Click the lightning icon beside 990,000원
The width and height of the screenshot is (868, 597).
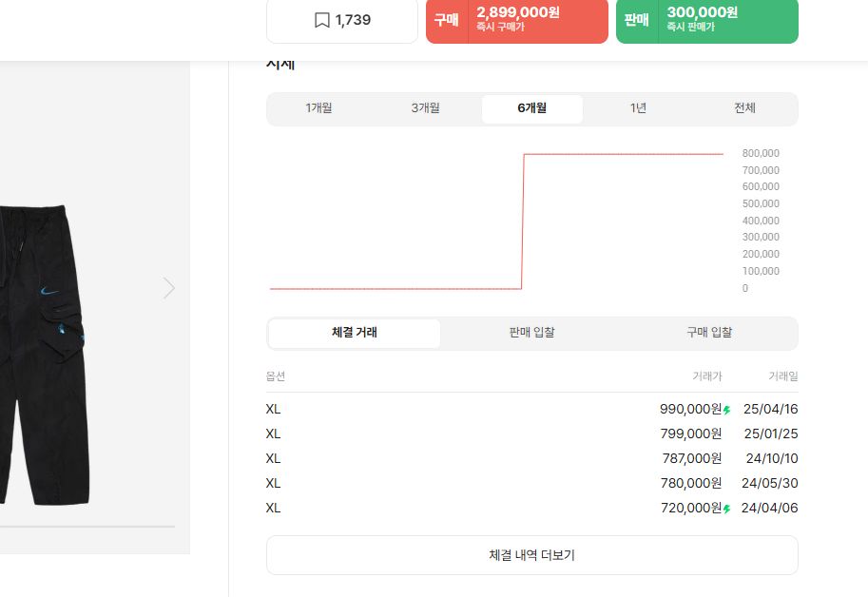(727, 411)
